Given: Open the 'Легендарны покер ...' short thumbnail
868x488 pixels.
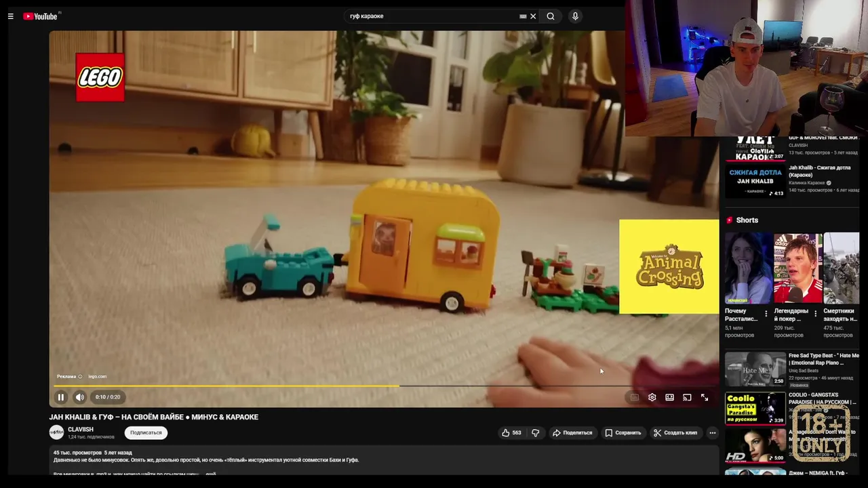Looking at the screenshot, I should click(798, 268).
